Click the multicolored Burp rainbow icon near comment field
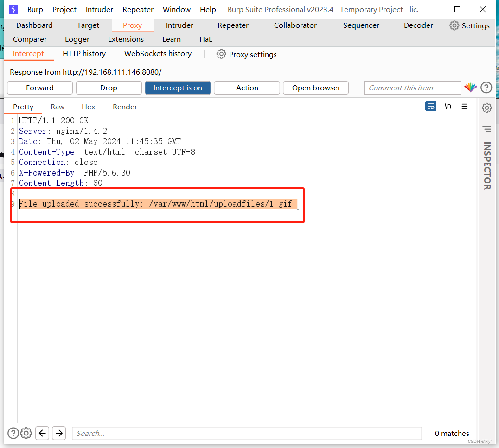 470,87
